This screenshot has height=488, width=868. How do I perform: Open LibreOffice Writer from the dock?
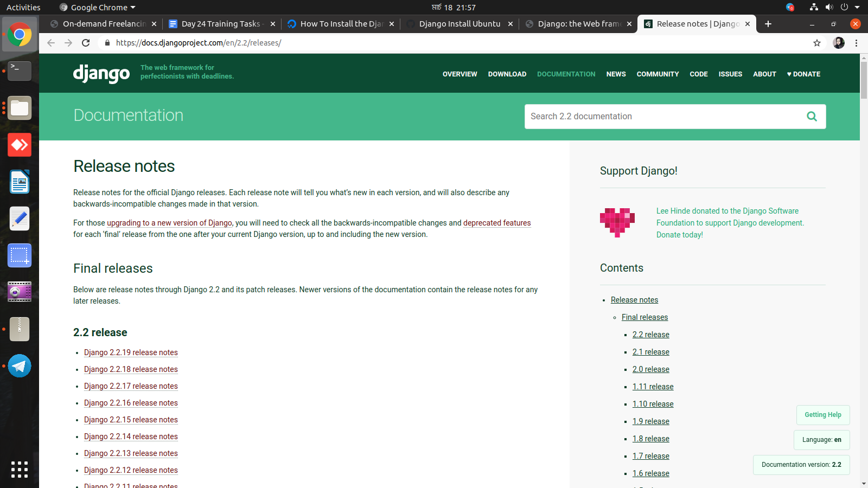(x=20, y=182)
